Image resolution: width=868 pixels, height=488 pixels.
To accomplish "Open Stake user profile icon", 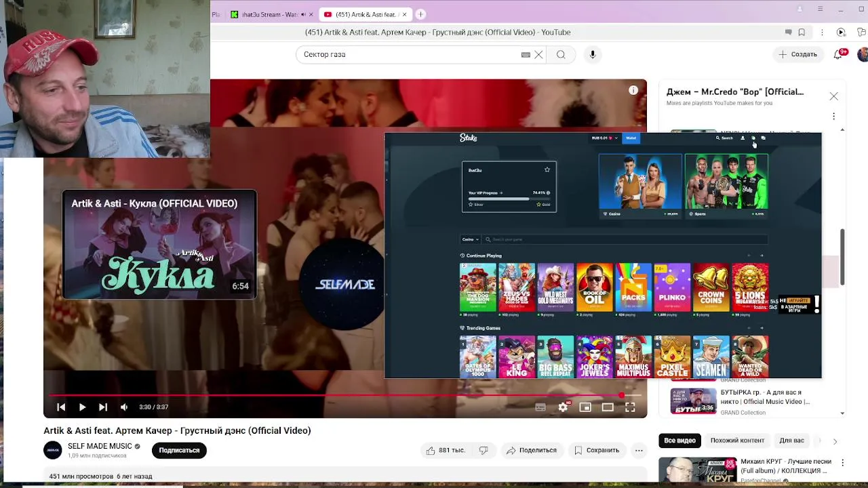I will (743, 138).
